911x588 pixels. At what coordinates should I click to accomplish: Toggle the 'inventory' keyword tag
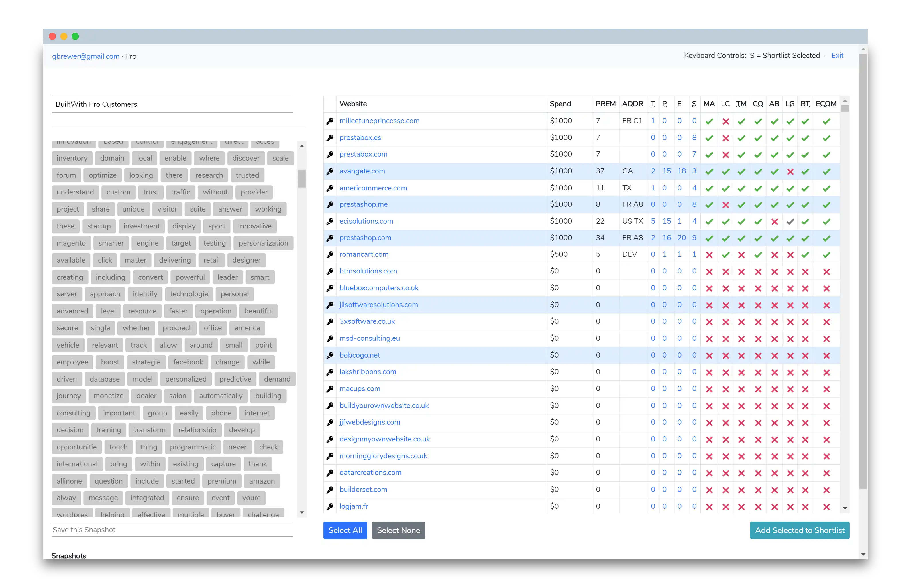pos(72,158)
